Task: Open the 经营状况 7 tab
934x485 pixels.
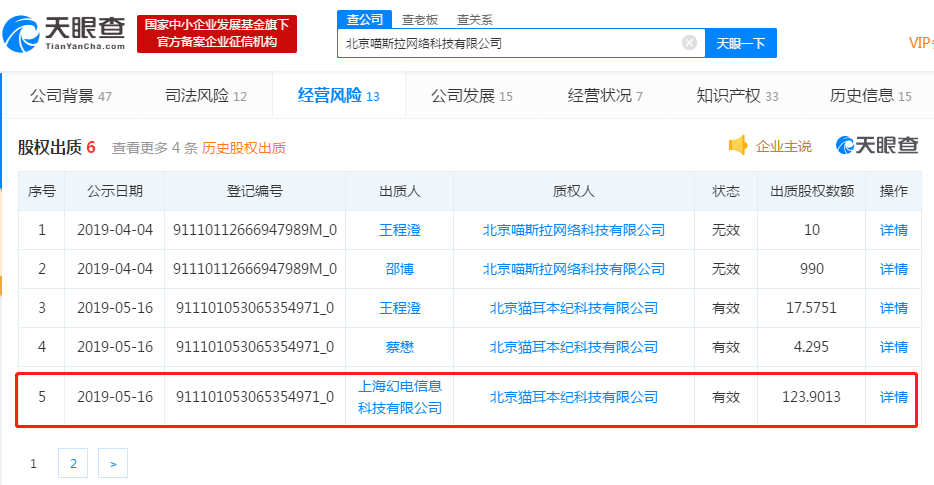Action: pos(605,96)
